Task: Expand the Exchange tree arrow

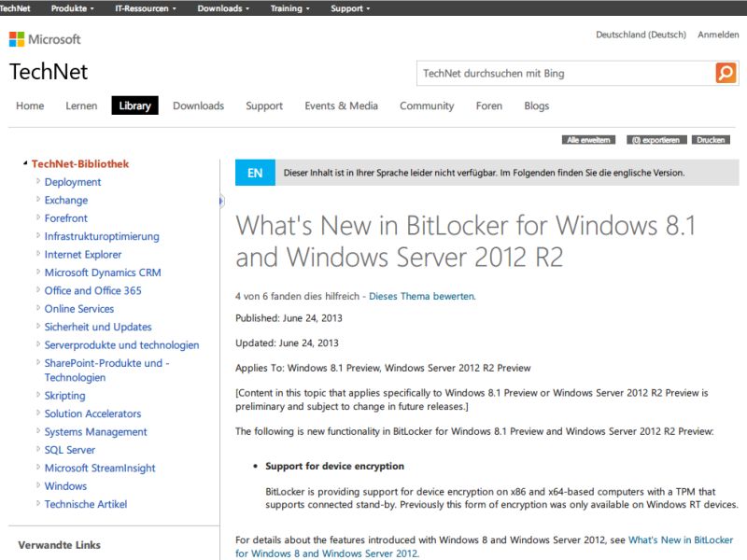Action: (38, 199)
